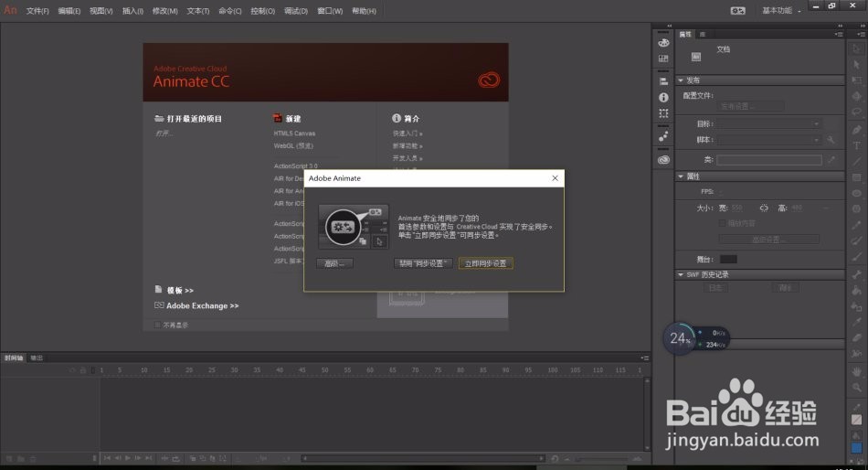Click the ActionScript settings wrench icon
The width and height of the screenshot is (868, 470).
point(831,140)
